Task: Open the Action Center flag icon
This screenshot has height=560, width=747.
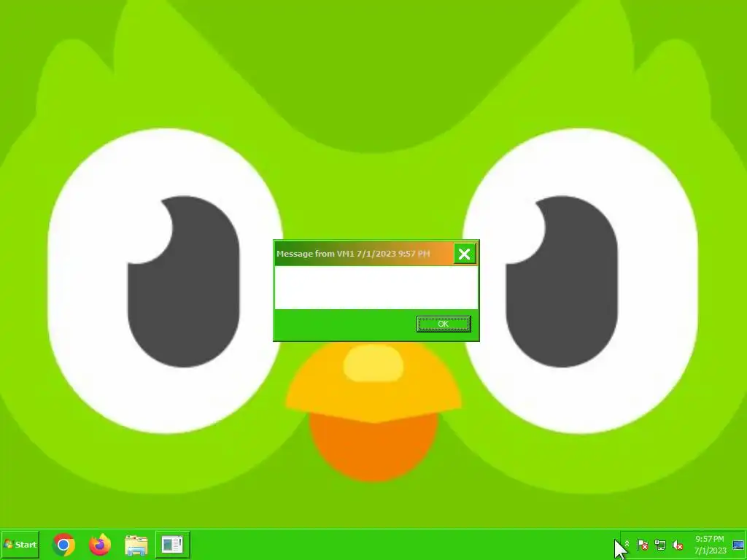Action: point(642,545)
